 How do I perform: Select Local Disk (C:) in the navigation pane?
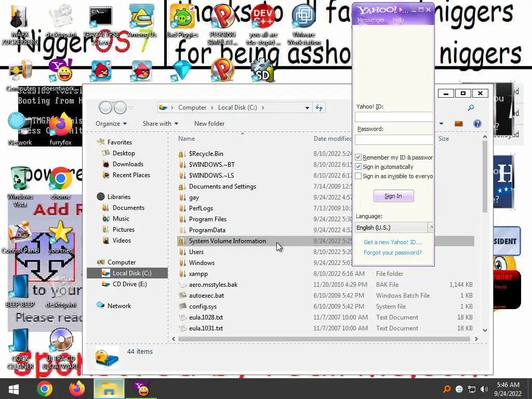128,273
